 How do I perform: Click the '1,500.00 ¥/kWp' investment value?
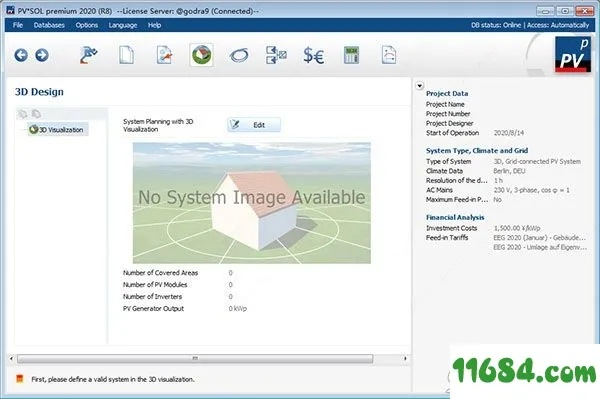[x=517, y=228]
